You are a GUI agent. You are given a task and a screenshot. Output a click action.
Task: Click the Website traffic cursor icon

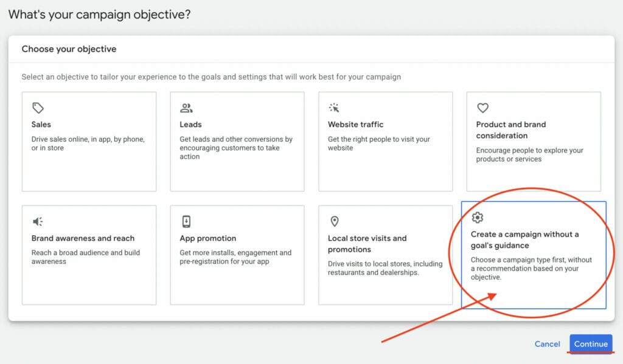click(334, 108)
